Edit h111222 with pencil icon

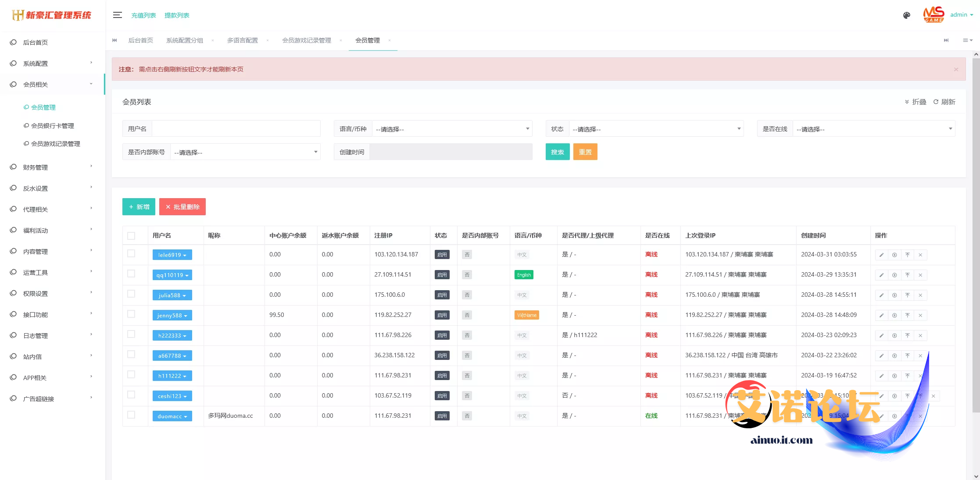pyautogui.click(x=881, y=376)
